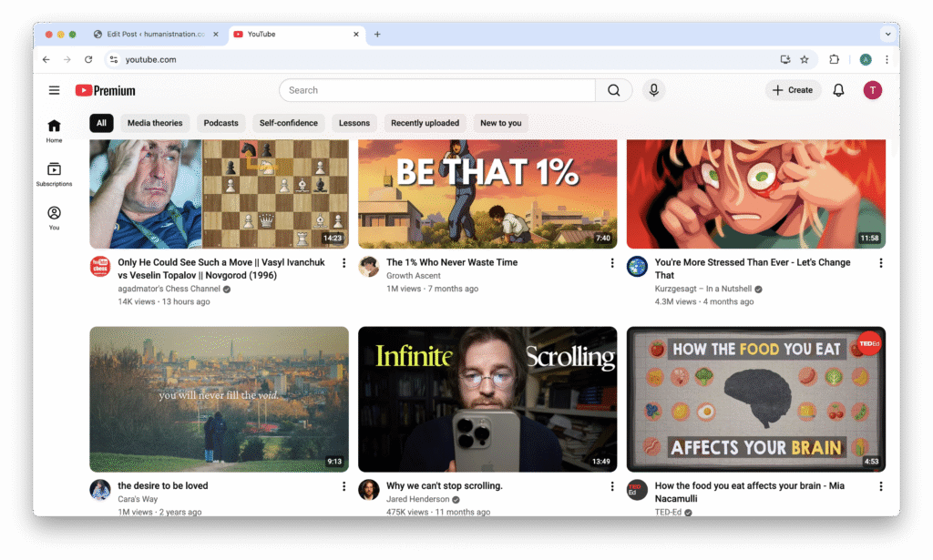Viewport: 933px width, 560px height.
Task: Open the notifications bell
Action: [838, 90]
